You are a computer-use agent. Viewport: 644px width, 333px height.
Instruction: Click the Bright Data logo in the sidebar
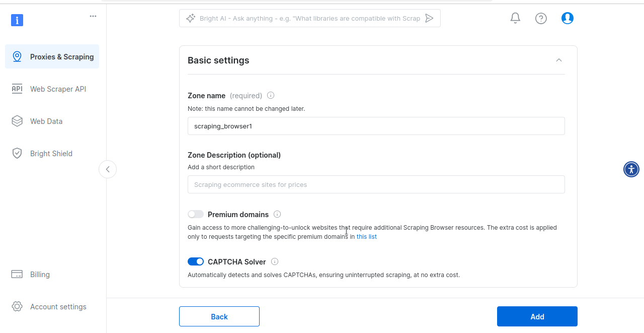[x=17, y=20]
